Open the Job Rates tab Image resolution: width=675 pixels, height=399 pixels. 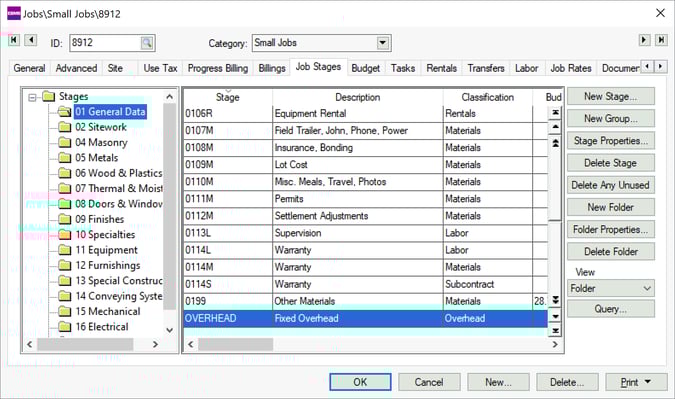point(571,68)
